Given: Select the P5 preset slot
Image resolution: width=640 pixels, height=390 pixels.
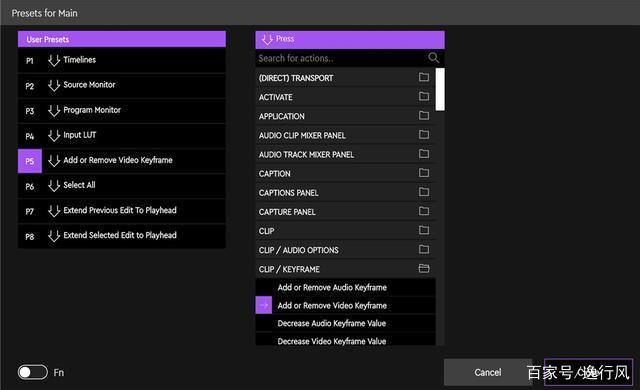Looking at the screenshot, I should click(30, 161).
